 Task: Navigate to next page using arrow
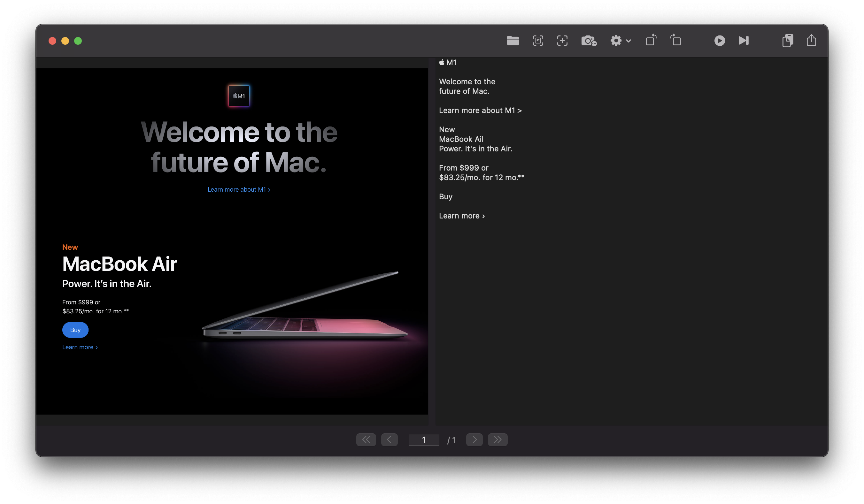point(474,440)
